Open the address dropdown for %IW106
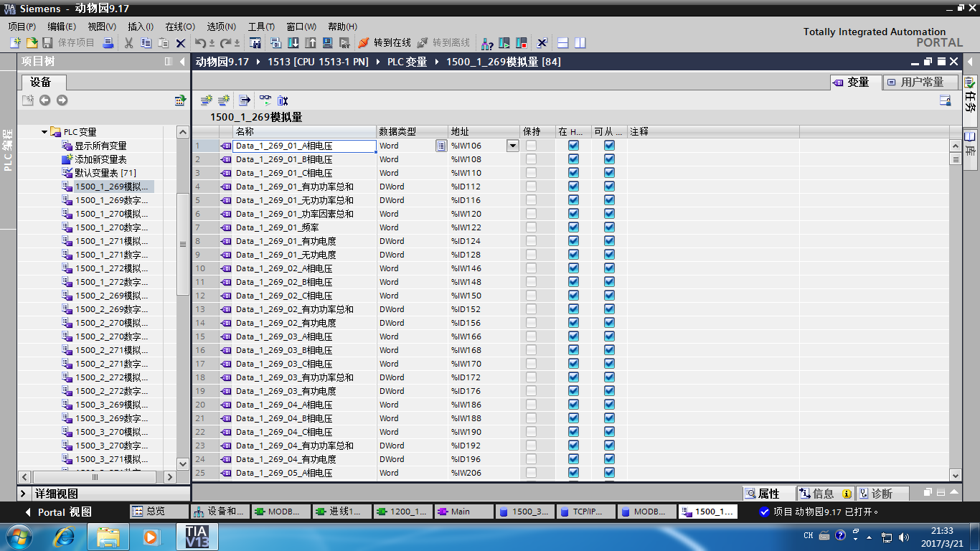The width and height of the screenshot is (980, 551). [512, 146]
